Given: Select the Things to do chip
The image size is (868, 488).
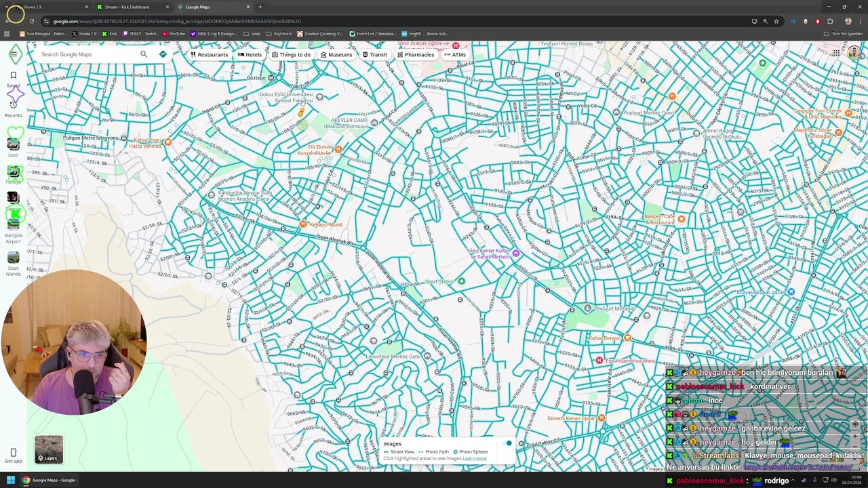Looking at the screenshot, I should (x=291, y=55).
